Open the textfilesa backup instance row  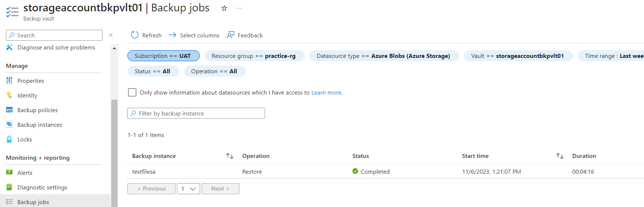click(144, 171)
